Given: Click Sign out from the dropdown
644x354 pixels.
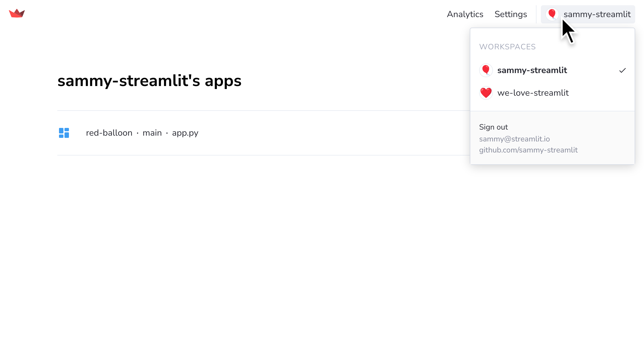Looking at the screenshot, I should [x=494, y=127].
